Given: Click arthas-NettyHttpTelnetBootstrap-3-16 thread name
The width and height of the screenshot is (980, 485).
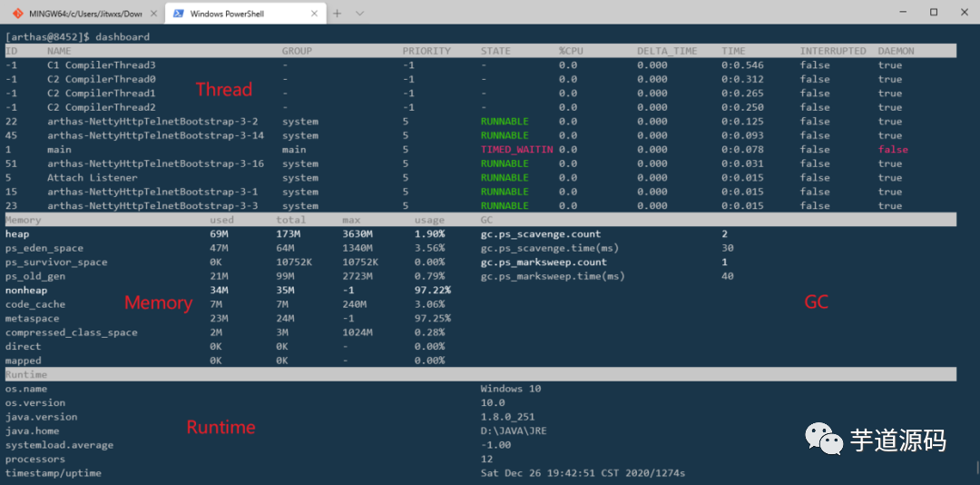Looking at the screenshot, I should click(x=156, y=163).
